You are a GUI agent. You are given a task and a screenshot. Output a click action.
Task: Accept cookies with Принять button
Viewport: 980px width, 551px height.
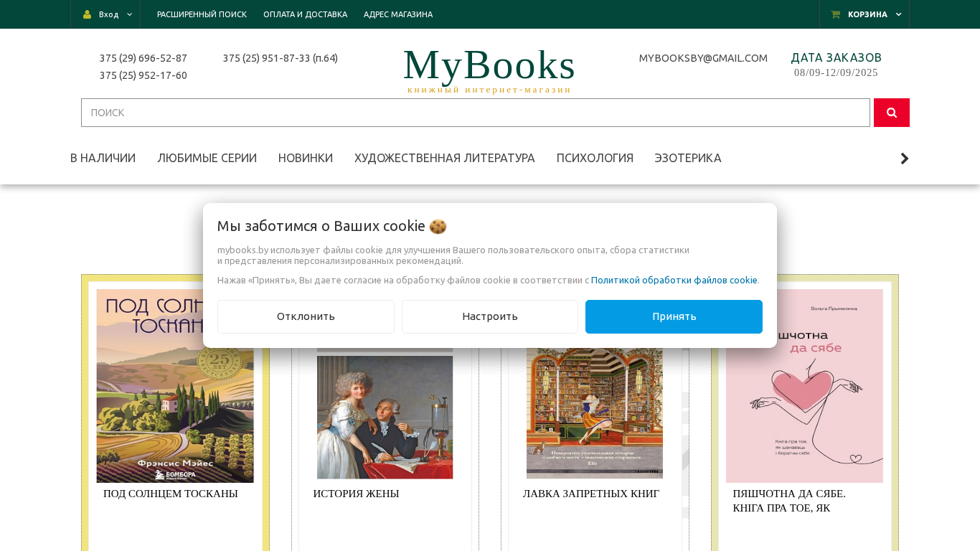674,316
